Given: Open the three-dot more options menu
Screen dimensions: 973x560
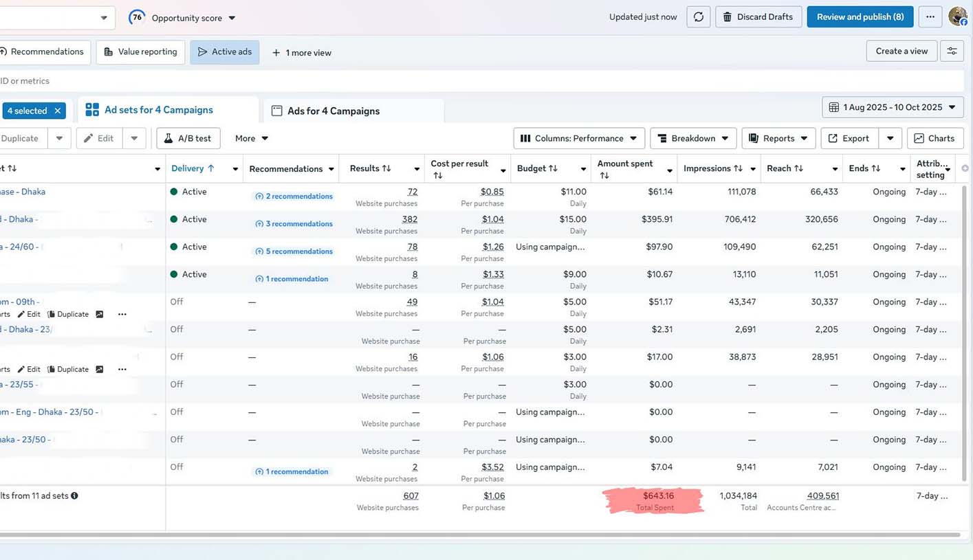Looking at the screenshot, I should click(x=930, y=17).
